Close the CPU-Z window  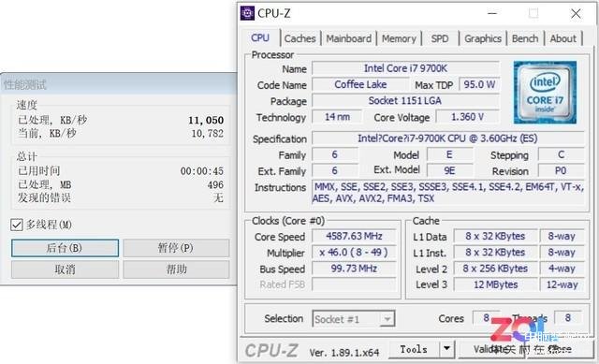tap(576, 14)
